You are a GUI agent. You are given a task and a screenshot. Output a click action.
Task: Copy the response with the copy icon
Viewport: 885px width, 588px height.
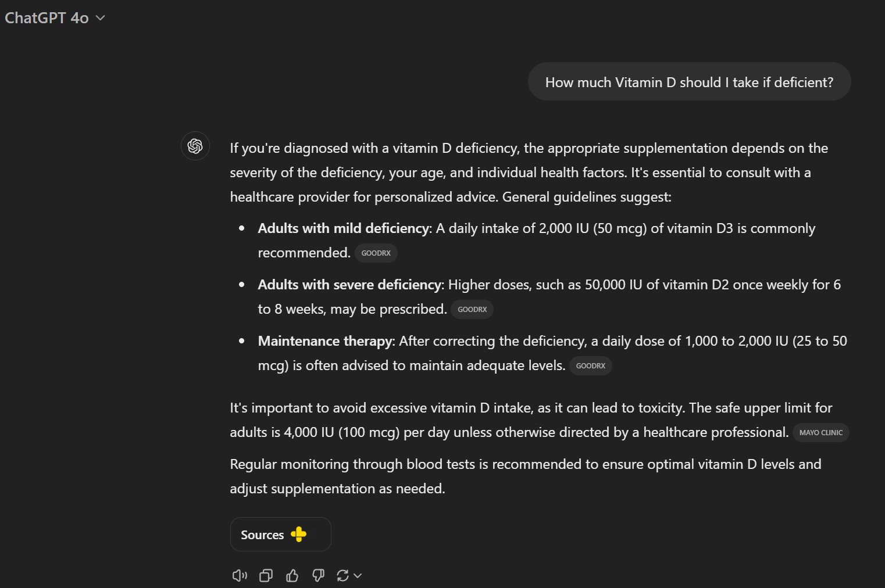[x=266, y=575]
